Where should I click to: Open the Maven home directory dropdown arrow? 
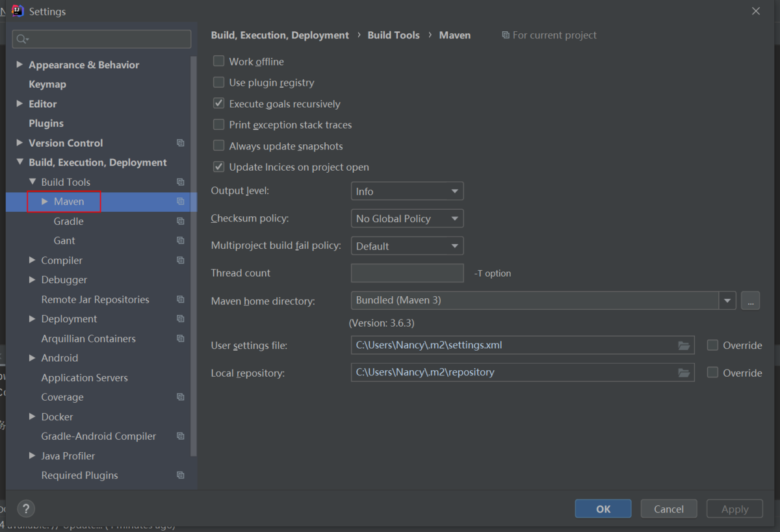point(727,301)
